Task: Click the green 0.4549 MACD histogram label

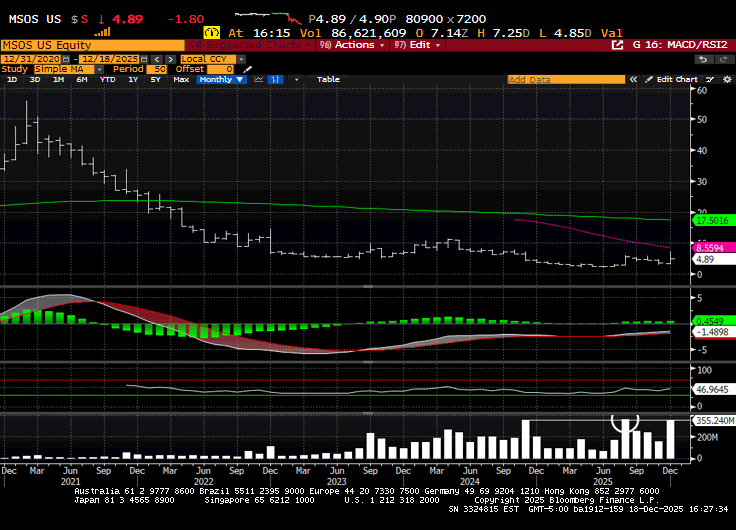Action: 712,321
